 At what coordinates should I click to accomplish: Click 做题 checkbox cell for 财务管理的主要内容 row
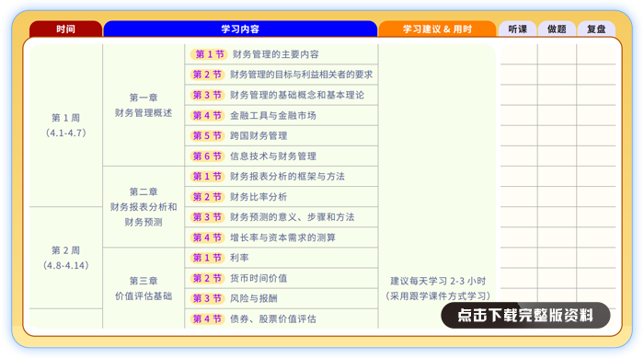557,54
